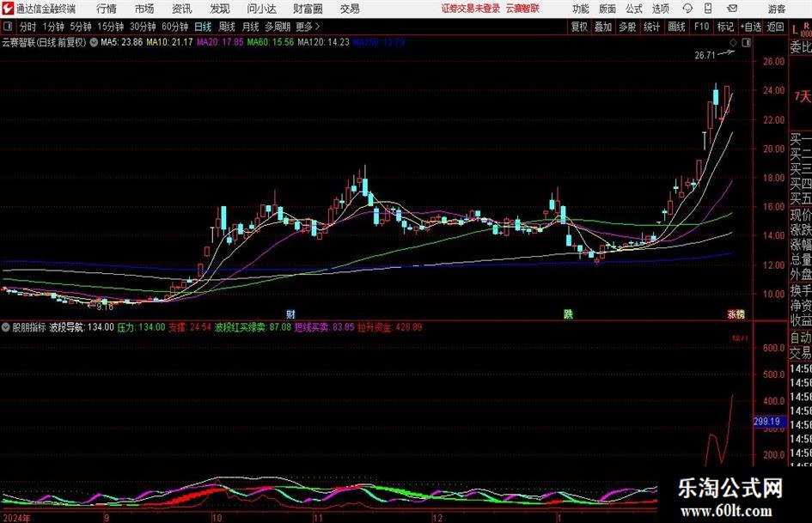Screen dimensions: 812x523
Task: Click the 标记 mark button
Action: [x=725, y=27]
